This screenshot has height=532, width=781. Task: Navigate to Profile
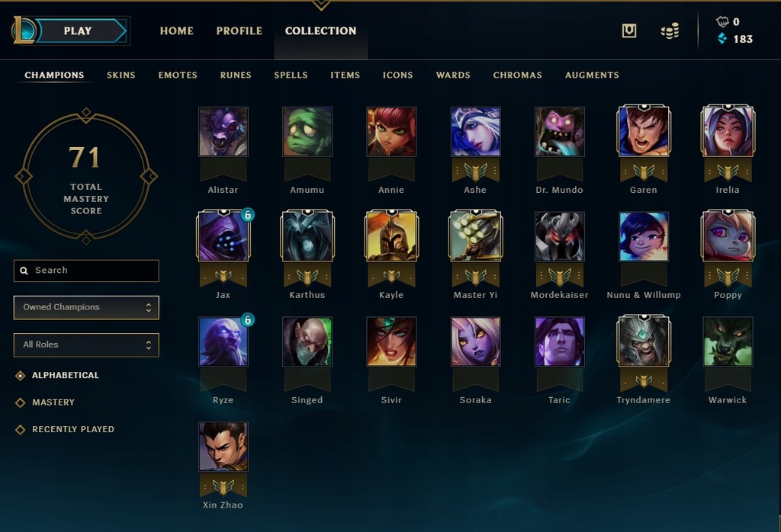[239, 30]
